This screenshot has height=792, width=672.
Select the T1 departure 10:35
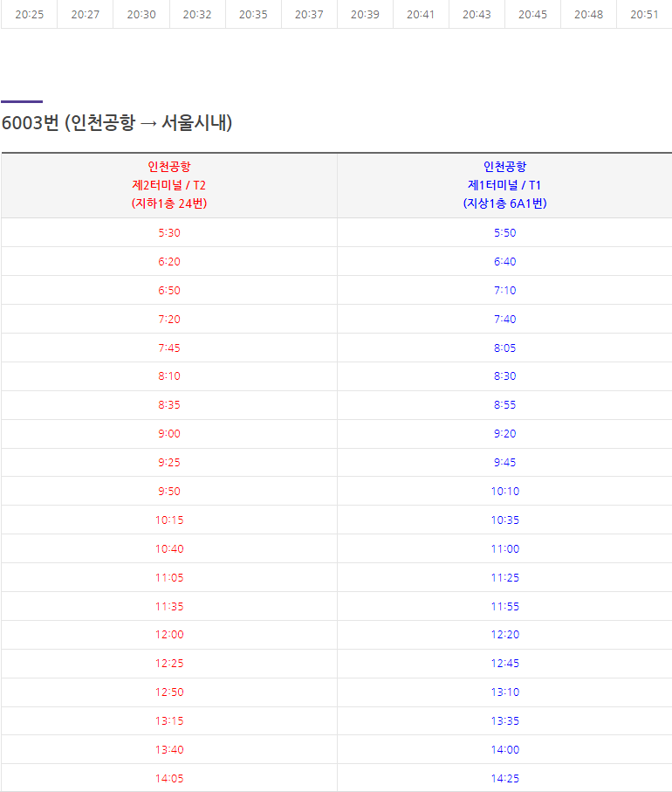505,520
